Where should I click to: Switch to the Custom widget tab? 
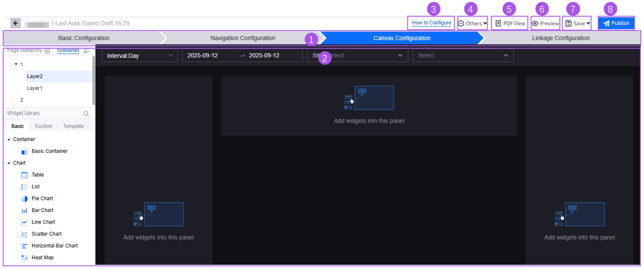43,126
